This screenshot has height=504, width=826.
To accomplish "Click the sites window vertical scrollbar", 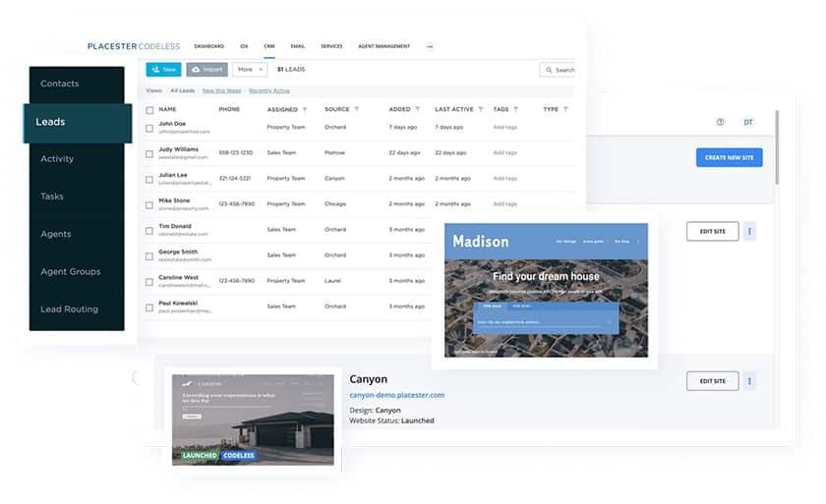I will pyautogui.click(x=777, y=147).
